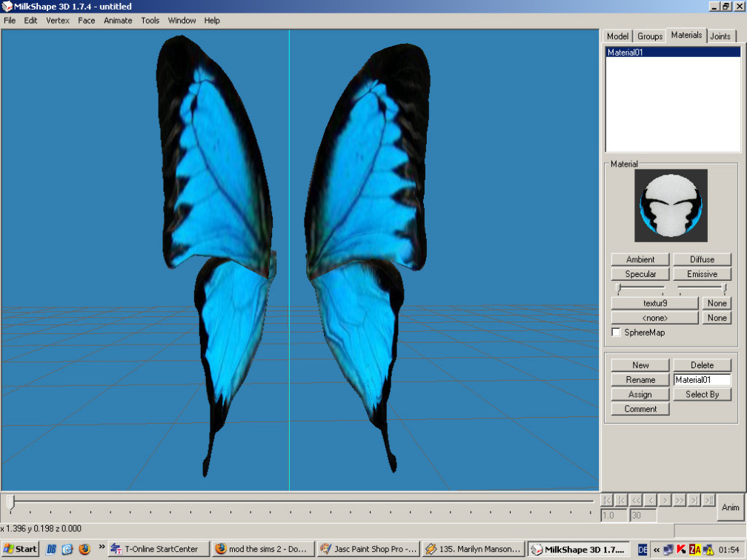Go to the next keyframe button
This screenshot has width=747, height=560.
click(694, 500)
